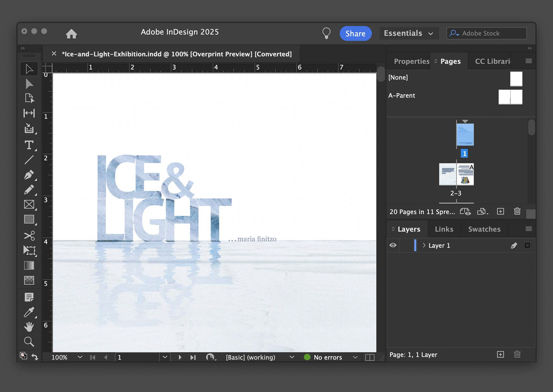Image resolution: width=553 pixels, height=392 pixels.
Task: Open the Essentials workspace dropdown
Action: click(x=408, y=33)
